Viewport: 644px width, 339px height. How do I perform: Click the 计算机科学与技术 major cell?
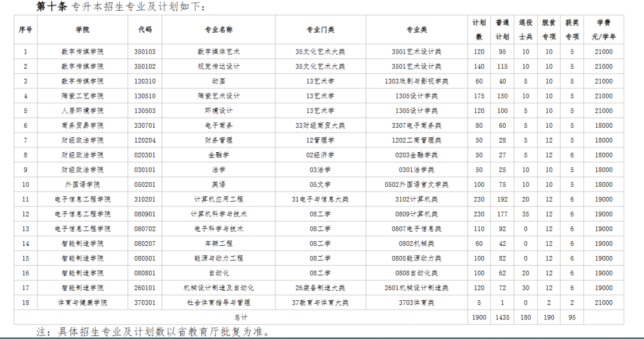[218, 214]
